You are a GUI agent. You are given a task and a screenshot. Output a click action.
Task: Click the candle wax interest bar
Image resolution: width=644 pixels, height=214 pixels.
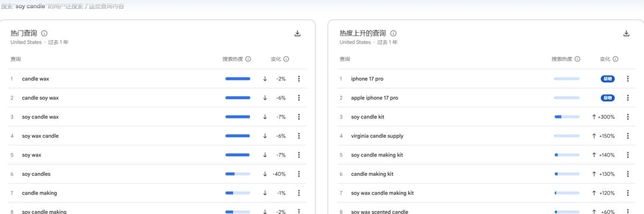(238, 79)
